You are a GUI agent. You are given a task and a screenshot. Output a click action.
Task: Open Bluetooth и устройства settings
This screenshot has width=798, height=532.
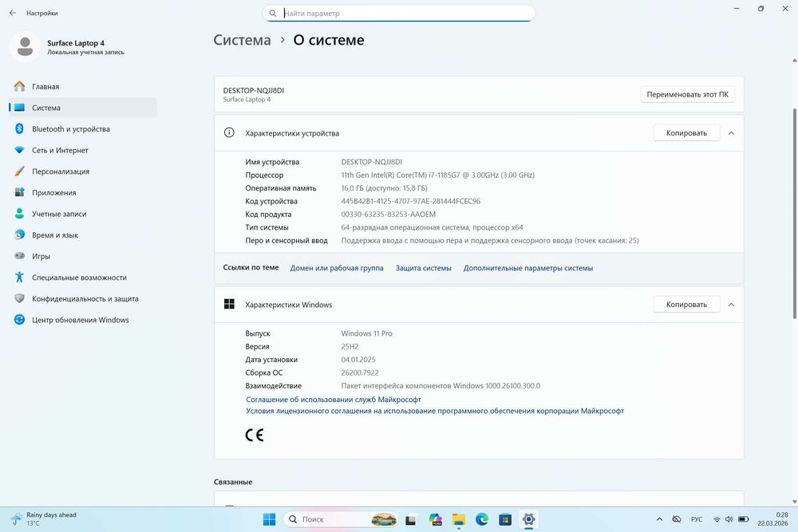[83, 129]
